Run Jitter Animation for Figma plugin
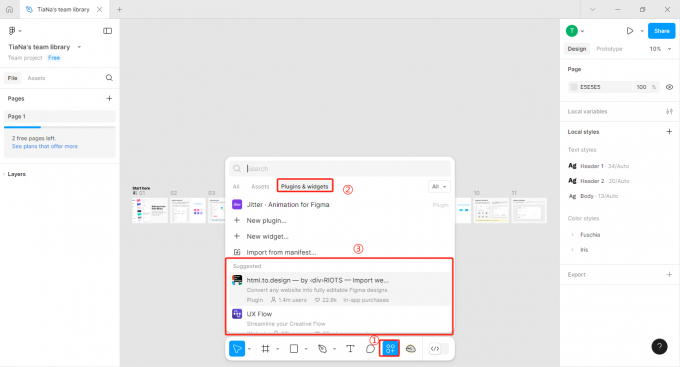680x367 pixels. [x=340, y=204]
